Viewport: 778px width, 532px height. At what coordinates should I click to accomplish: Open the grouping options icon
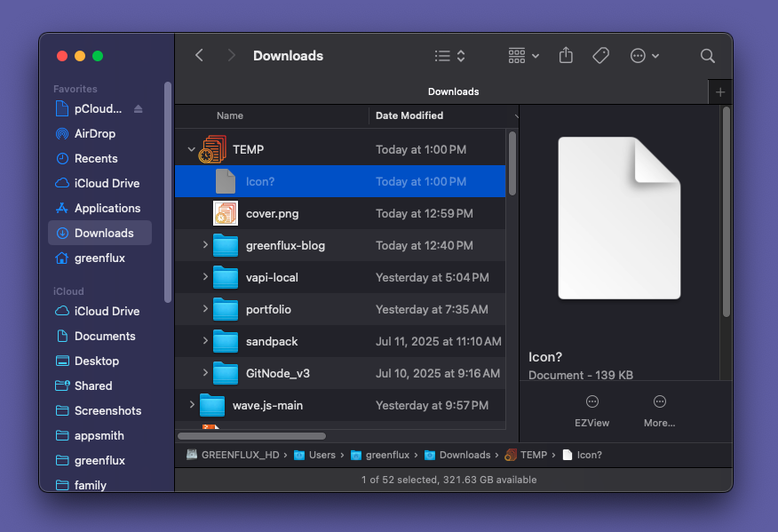(x=517, y=55)
